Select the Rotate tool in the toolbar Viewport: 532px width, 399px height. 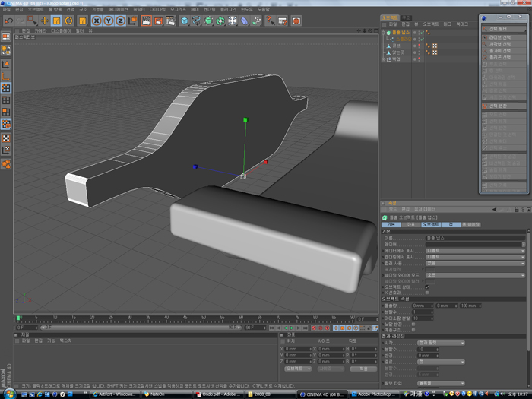tap(69, 21)
